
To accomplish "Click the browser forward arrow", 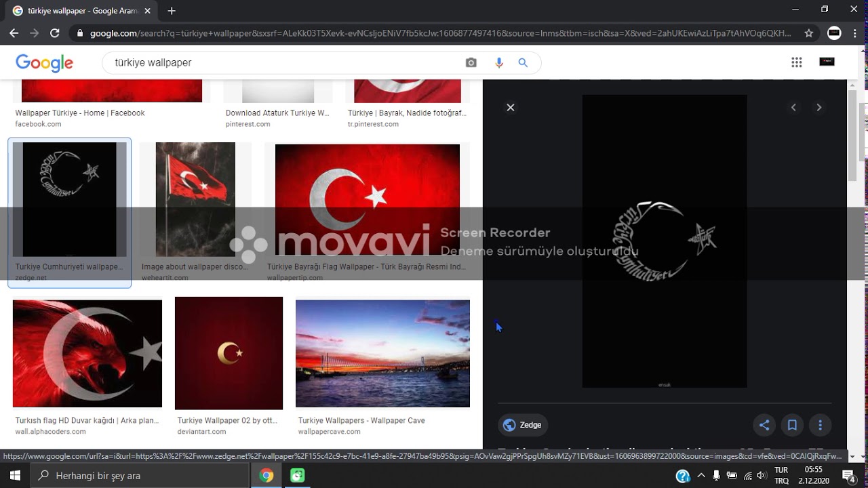I will (x=35, y=33).
